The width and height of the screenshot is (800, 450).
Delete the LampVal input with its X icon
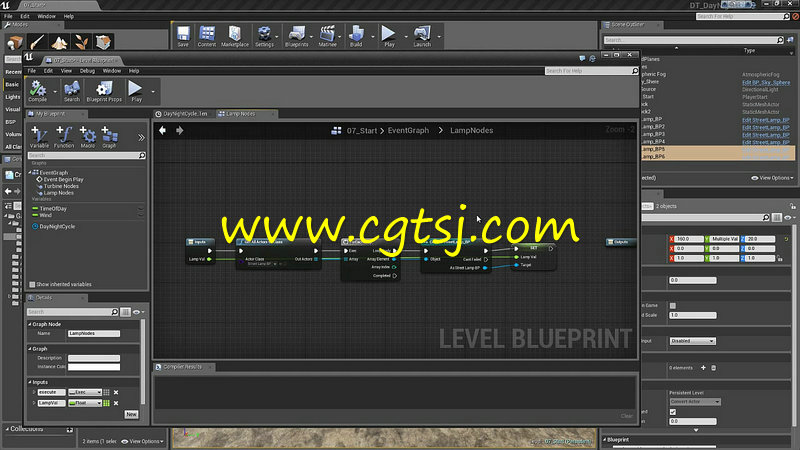(116, 403)
